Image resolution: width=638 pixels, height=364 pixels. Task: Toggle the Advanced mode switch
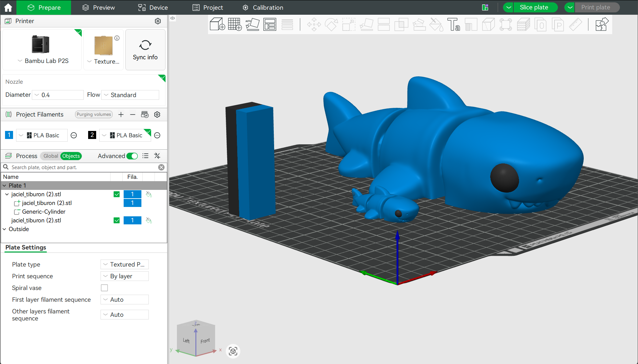[132, 156]
